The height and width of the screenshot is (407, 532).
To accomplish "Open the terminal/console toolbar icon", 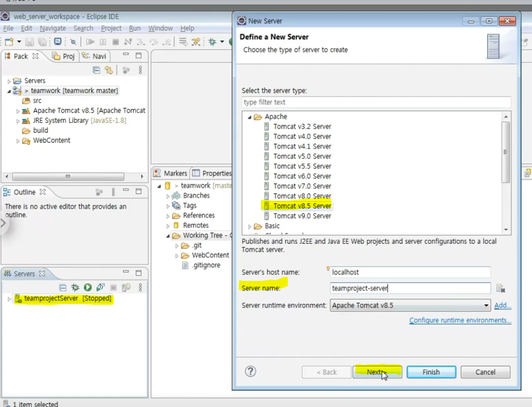I will 58,41.
